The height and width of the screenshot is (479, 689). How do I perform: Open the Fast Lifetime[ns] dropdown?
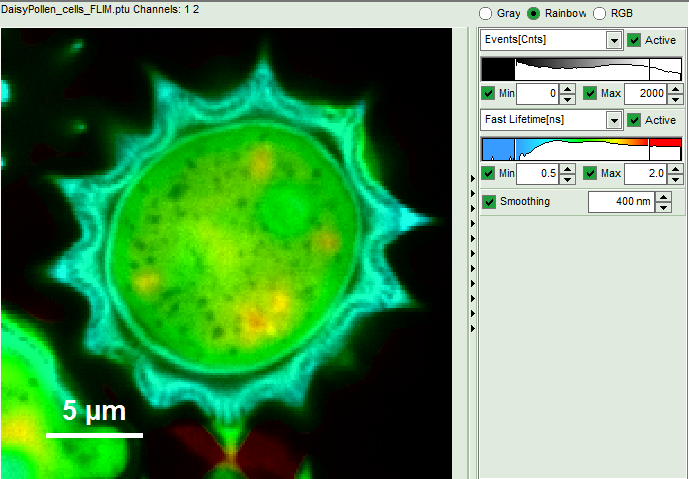[x=614, y=120]
